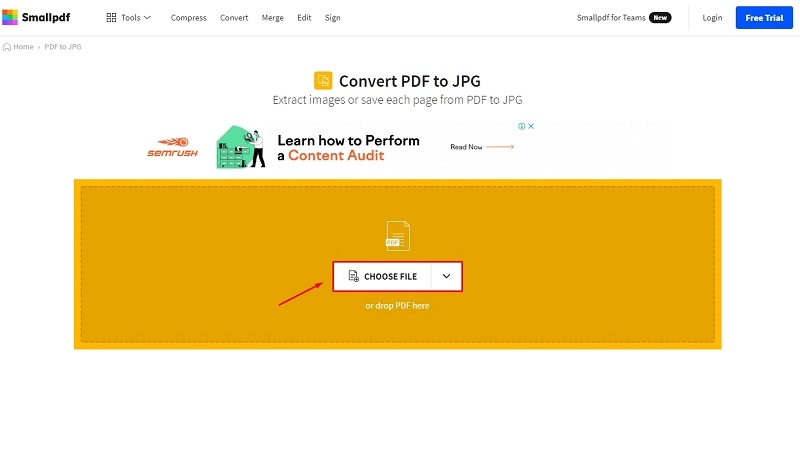800x450 pixels.
Task: Click the yellow PDF to JPG tool icon
Action: coord(323,81)
